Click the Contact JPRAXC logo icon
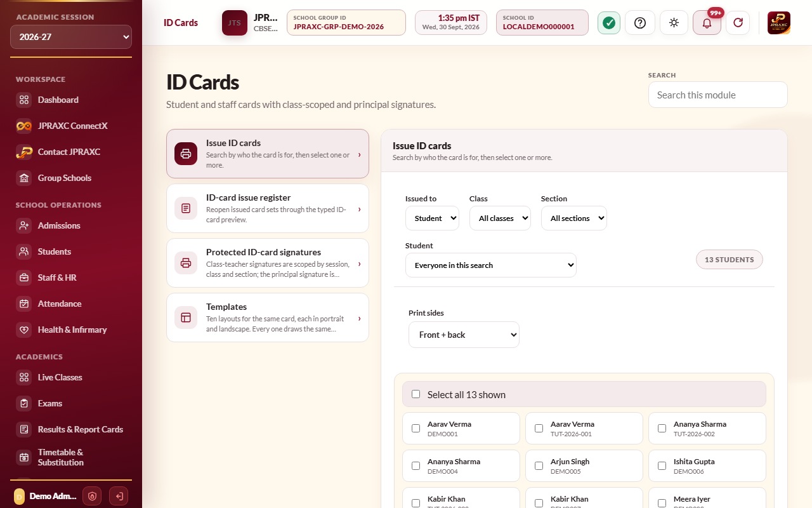812x508 pixels. [24, 152]
